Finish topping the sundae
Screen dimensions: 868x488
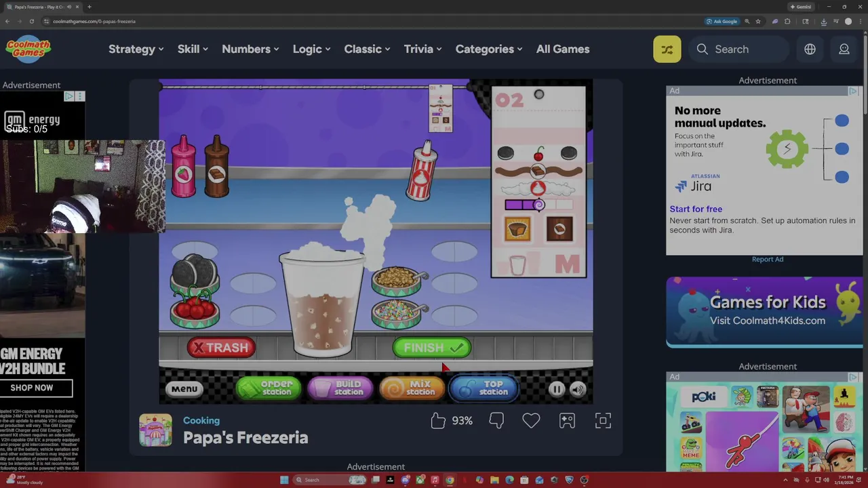[x=432, y=348]
